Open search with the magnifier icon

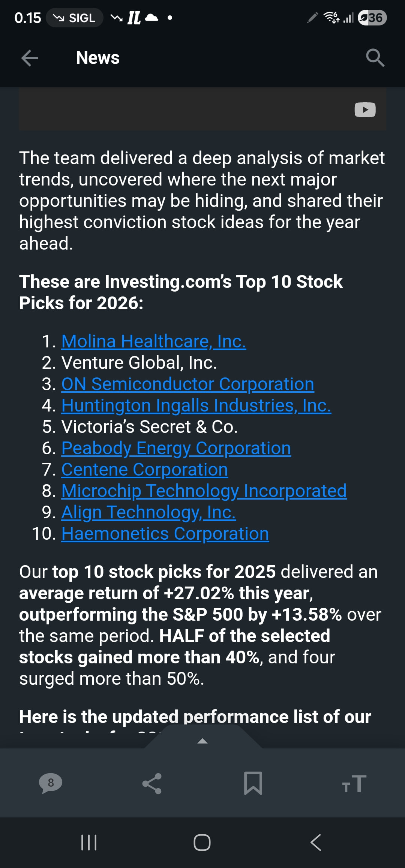click(375, 58)
